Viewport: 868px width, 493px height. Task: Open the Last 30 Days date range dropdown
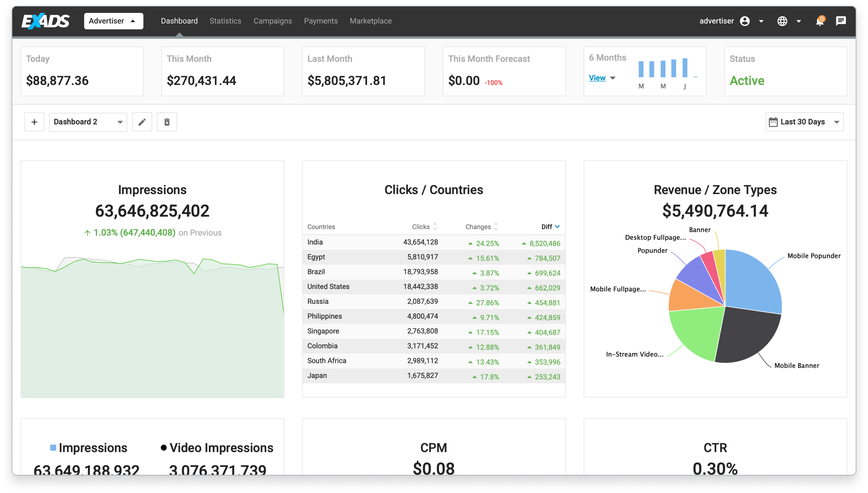tap(804, 122)
